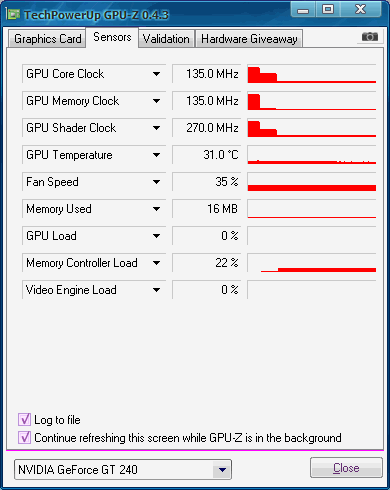Disable continue refreshing in background checkbox
Screen dimensions: 390x490
(24, 437)
